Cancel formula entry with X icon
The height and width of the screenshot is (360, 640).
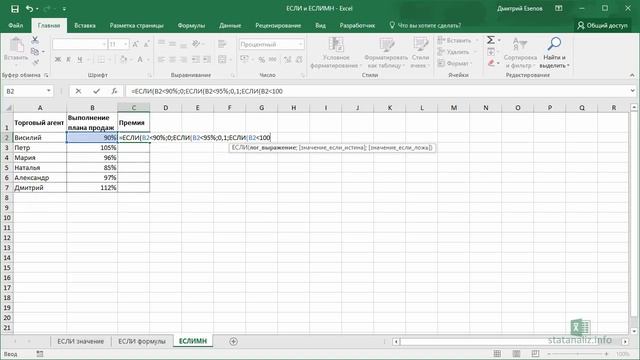tap(78, 91)
